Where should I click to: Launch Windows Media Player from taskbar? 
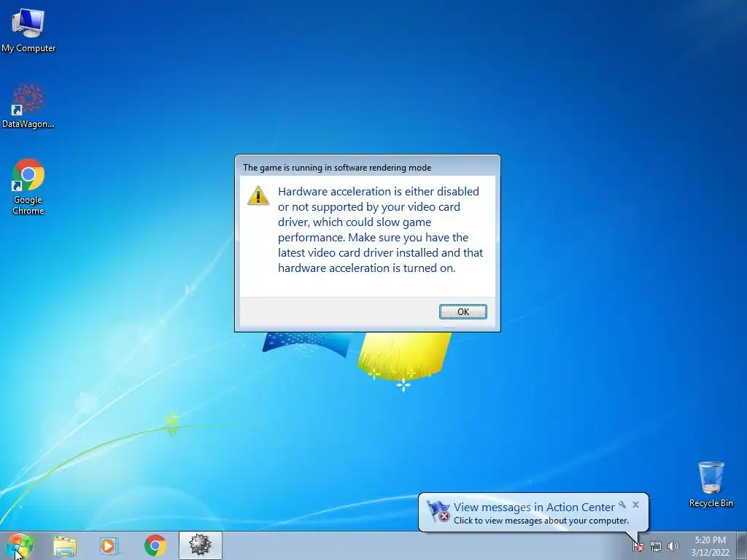[x=109, y=545]
